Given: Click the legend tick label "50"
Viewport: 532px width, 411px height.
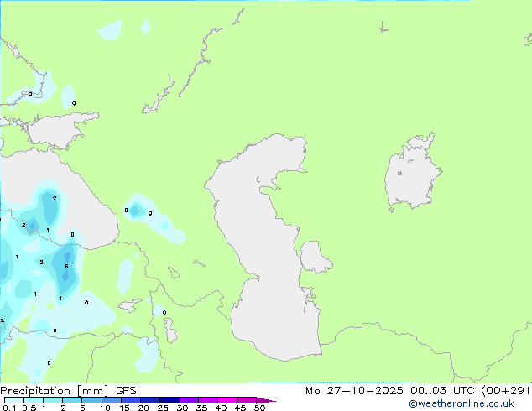Looking at the screenshot, I should point(259,408).
